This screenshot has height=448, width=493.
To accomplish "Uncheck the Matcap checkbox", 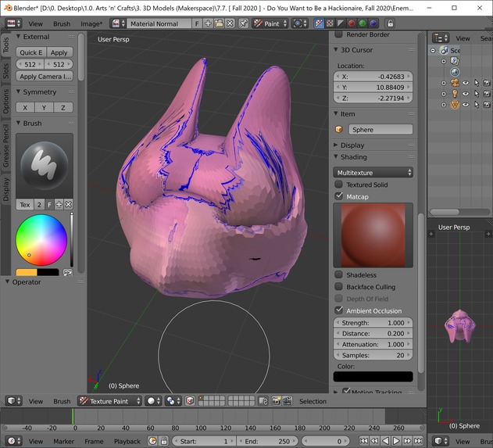I will (x=338, y=196).
